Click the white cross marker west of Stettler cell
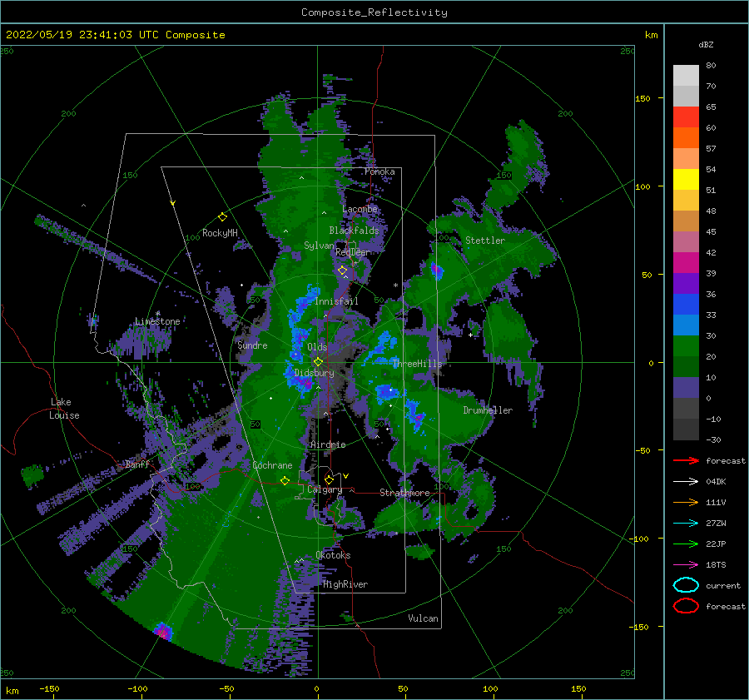The image size is (749, 700). point(470,335)
